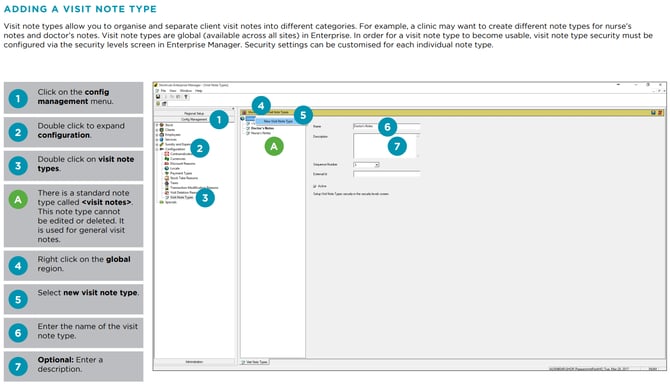Screen dimensions: 670x386
Task: Expand the Sundry and Expenses node
Action: [157, 144]
